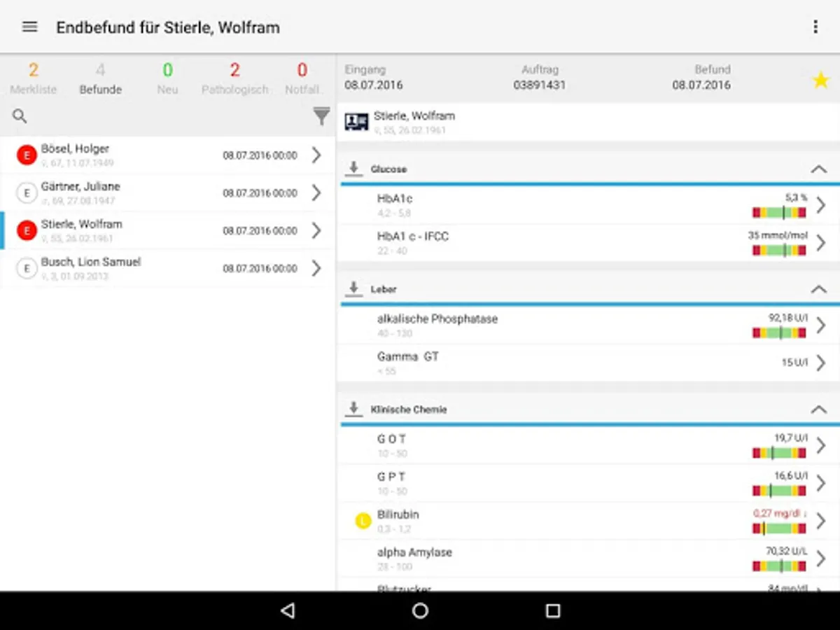Open alkalische Phosphatase details arrow
The image size is (840, 630).
coord(821,325)
